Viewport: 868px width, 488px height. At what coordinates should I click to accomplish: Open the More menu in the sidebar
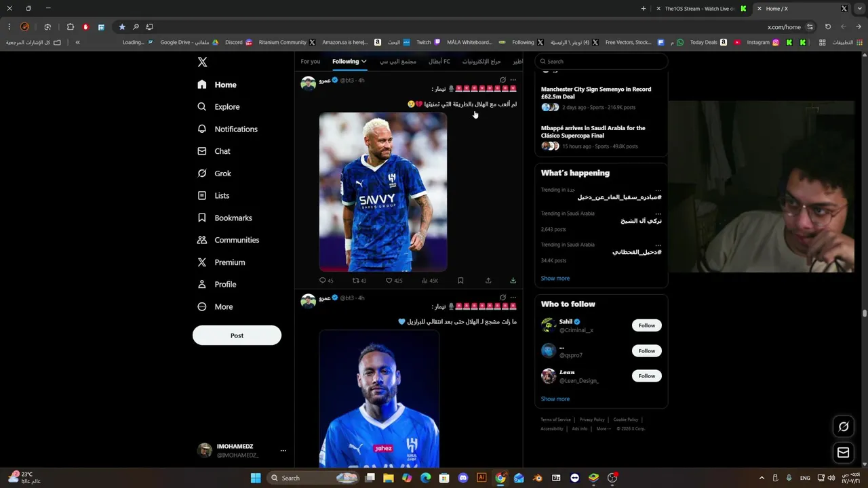coord(215,306)
